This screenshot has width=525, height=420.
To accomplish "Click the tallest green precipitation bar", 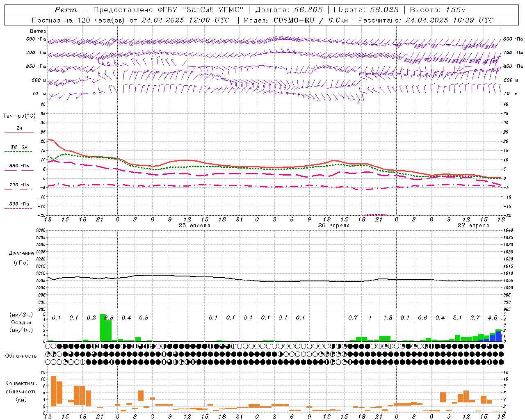I will point(103,328).
